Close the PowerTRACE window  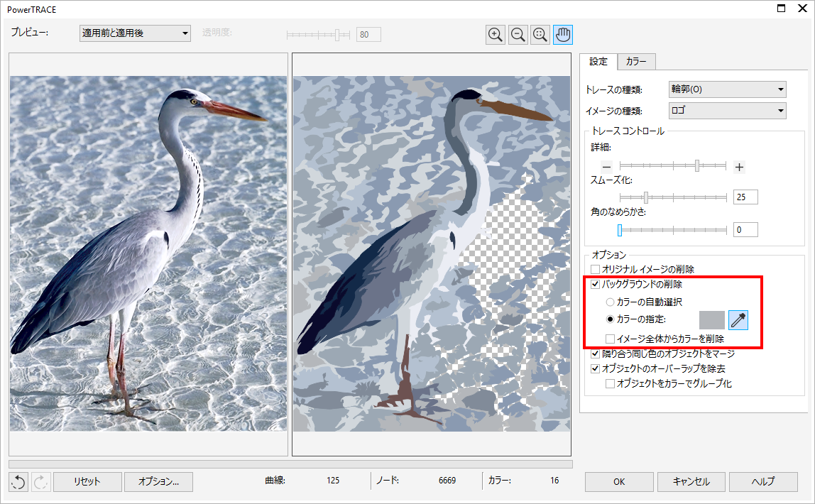[802, 9]
